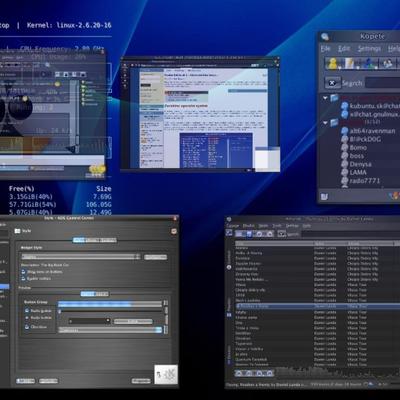
Task: Collapse the second contact group in Kopete
Action: point(325,123)
